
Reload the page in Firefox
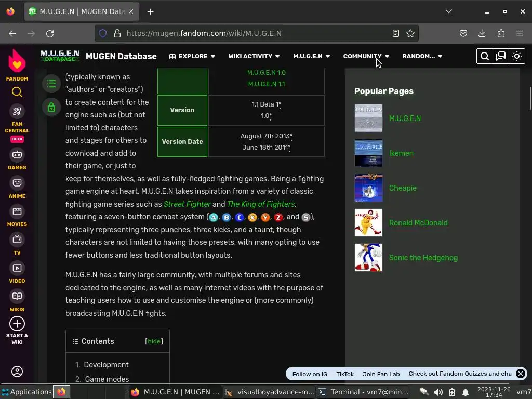(x=50, y=33)
